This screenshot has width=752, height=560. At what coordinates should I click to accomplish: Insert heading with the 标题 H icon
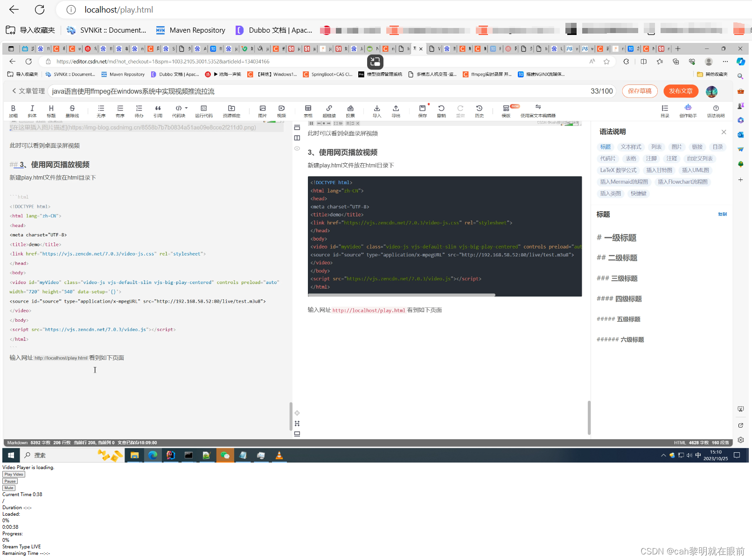coord(51,111)
